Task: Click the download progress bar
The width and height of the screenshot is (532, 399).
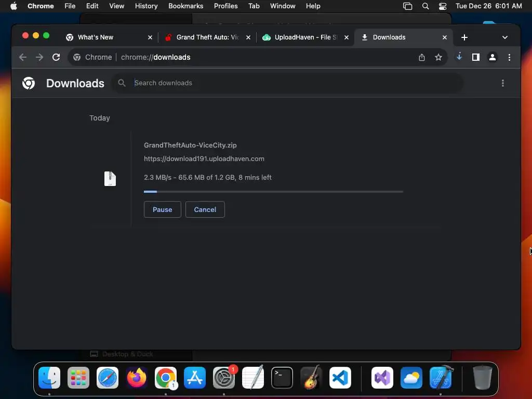Action: 273,192
